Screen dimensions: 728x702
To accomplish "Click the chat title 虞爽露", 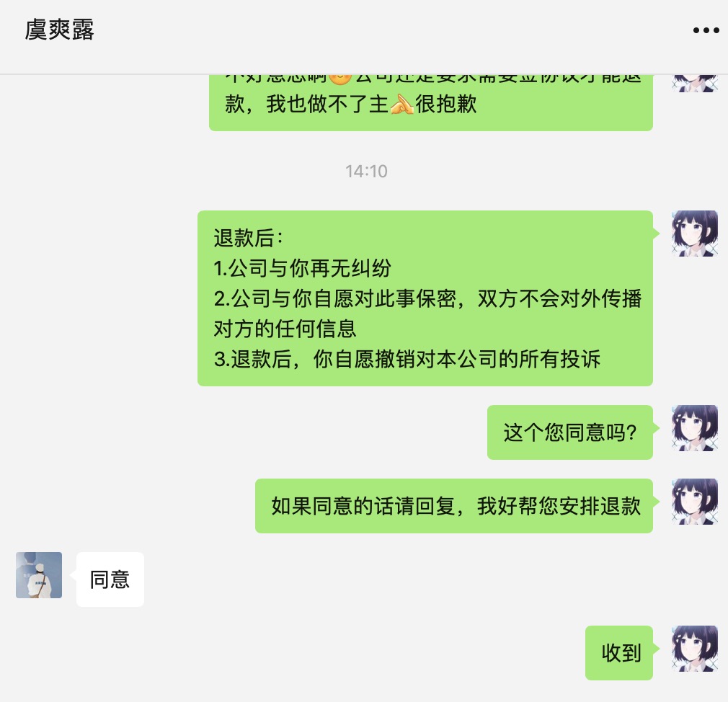I will point(59,30).
